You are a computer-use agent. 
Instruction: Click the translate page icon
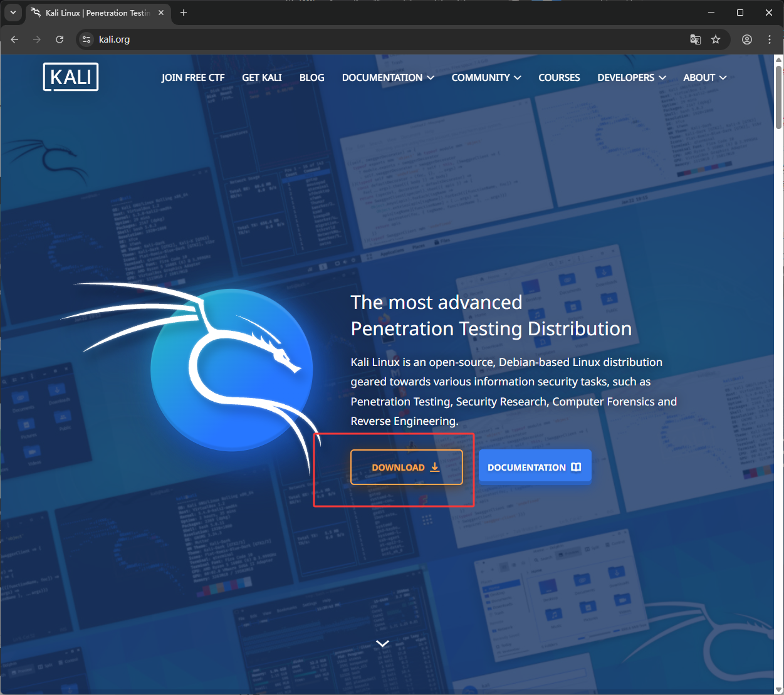click(x=696, y=39)
